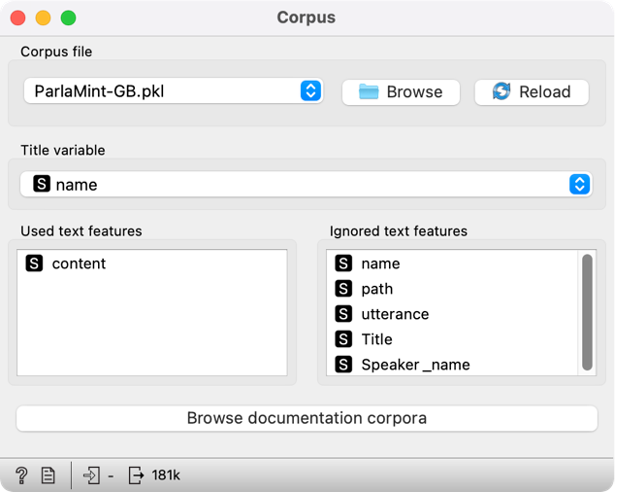Click the string icon beside content
Viewport: 617px width, 495px height.
(34, 264)
